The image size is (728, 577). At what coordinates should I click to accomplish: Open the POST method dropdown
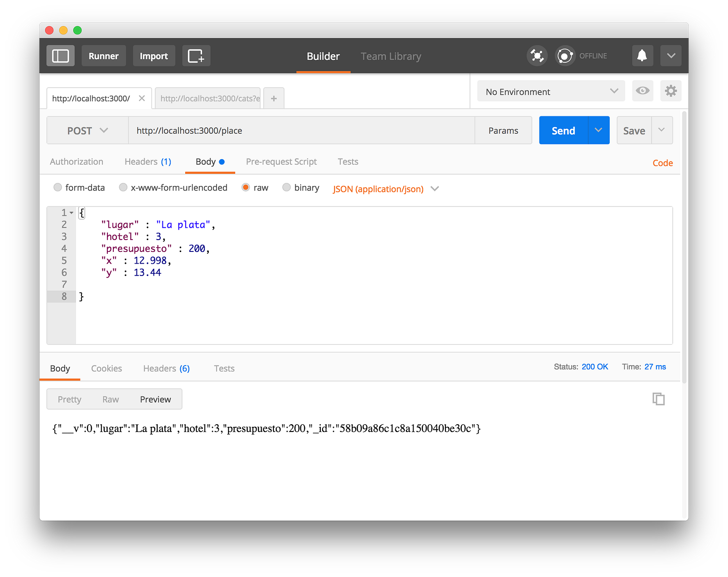[x=87, y=130]
